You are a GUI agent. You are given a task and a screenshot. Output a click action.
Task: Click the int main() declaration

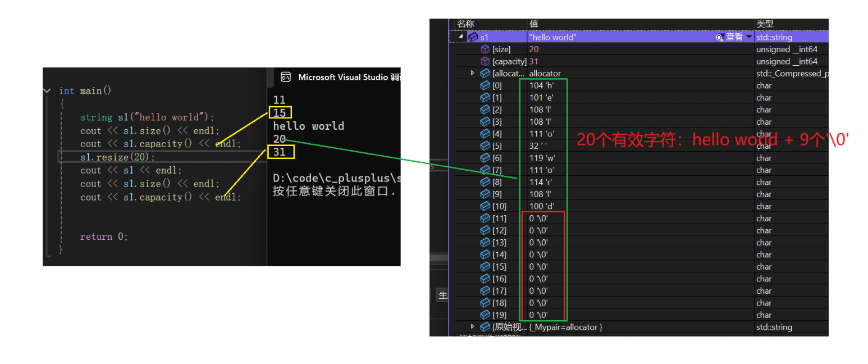pos(85,90)
